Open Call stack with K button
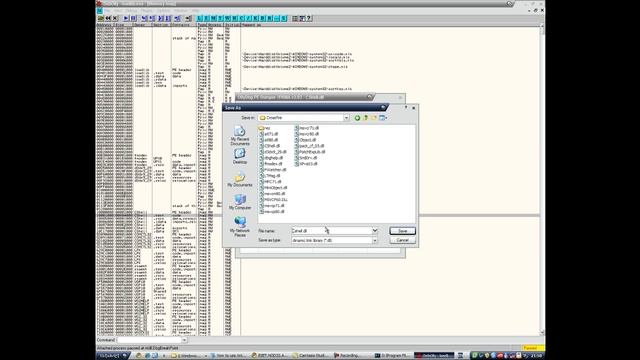The width and height of the screenshot is (640, 360). (255, 18)
